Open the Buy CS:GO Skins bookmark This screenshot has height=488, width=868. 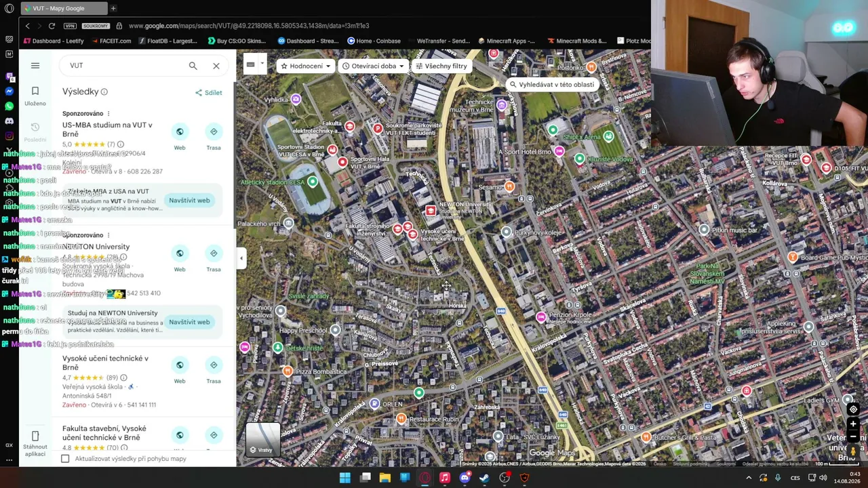tap(235, 41)
